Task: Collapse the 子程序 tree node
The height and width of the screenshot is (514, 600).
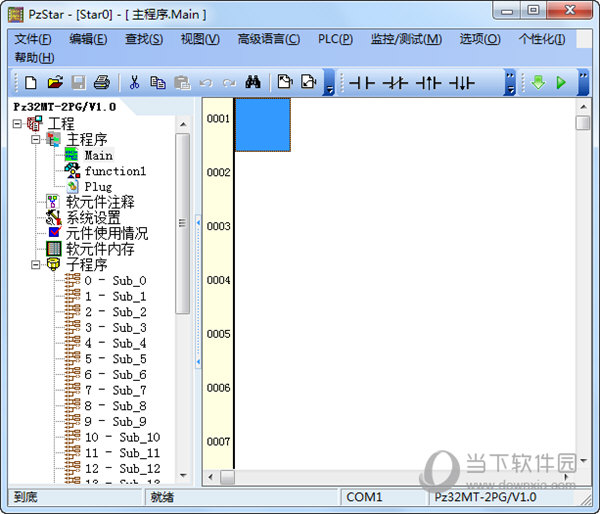Action: coord(36,264)
